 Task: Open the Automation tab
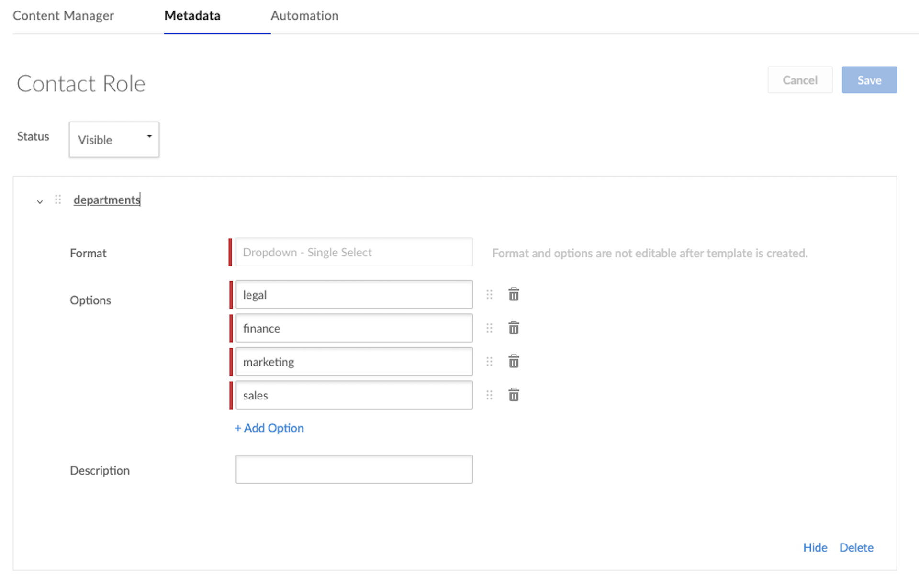(x=304, y=16)
